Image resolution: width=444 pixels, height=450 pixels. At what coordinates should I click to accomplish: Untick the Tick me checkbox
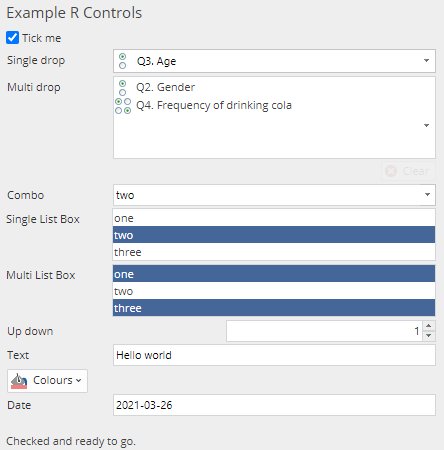click(x=12, y=38)
